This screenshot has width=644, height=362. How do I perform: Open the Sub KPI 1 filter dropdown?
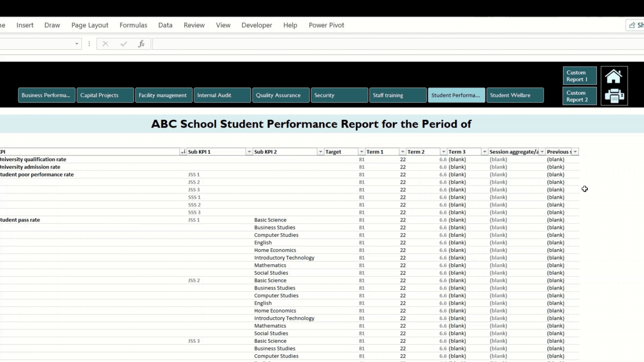coord(249,152)
